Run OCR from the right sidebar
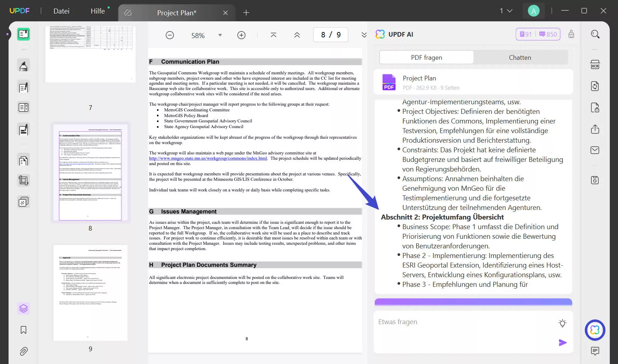This screenshot has width=618, height=364. tap(595, 64)
